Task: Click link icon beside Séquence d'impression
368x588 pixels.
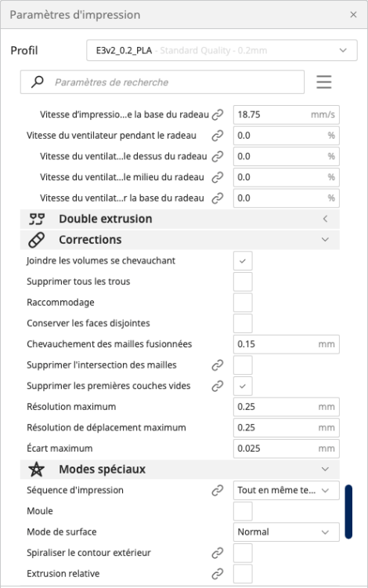Action: point(218,490)
